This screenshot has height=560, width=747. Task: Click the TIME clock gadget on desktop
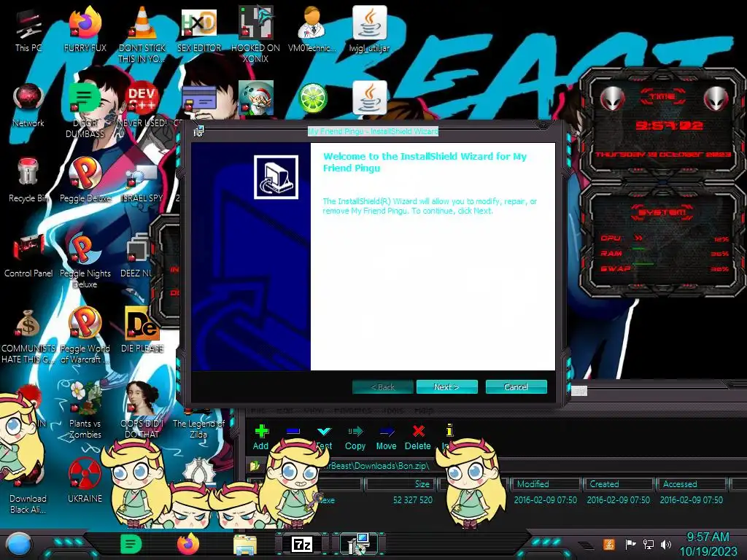[x=662, y=125]
